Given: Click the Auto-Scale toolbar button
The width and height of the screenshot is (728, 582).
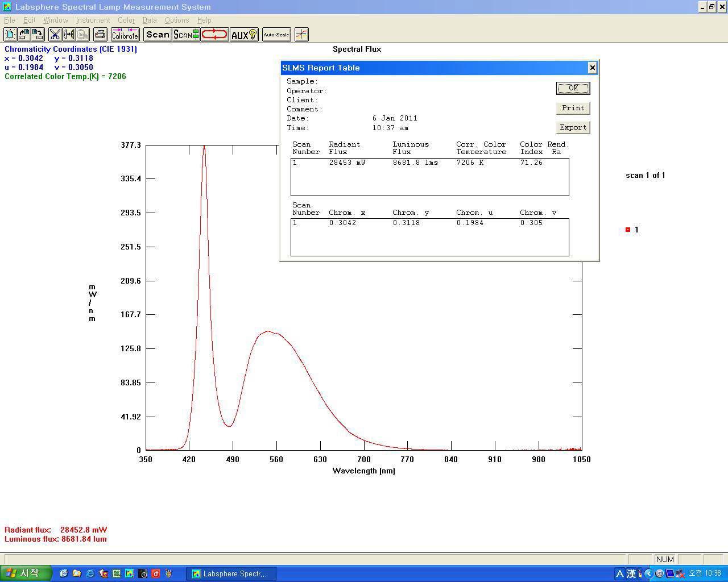Looking at the screenshot, I should (x=276, y=35).
